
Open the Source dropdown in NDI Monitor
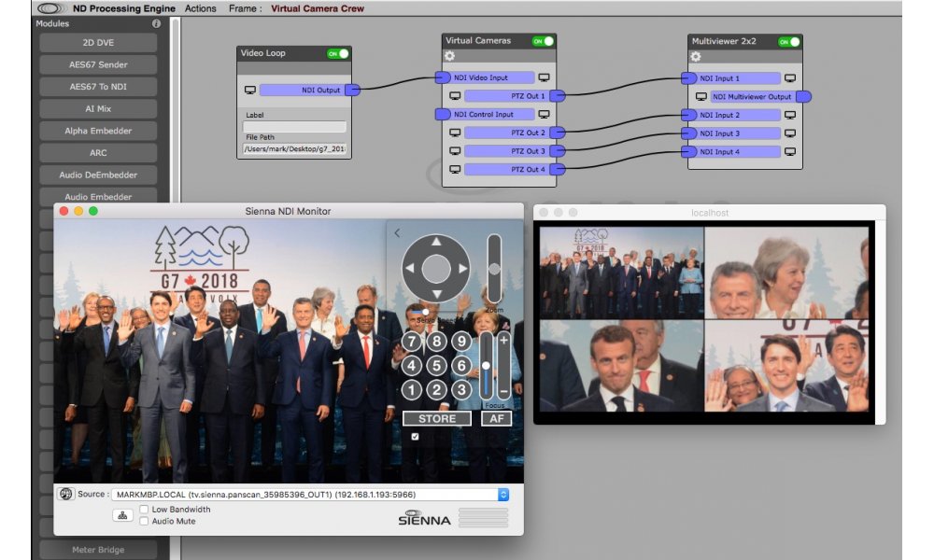pyautogui.click(x=503, y=495)
